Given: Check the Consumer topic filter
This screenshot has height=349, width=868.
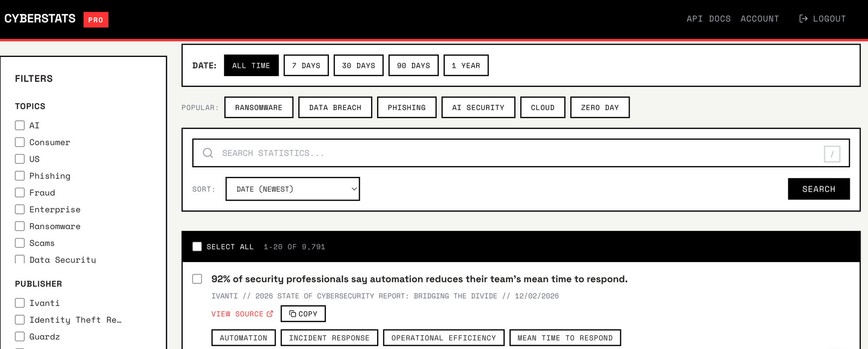Looking at the screenshot, I should tap(20, 142).
